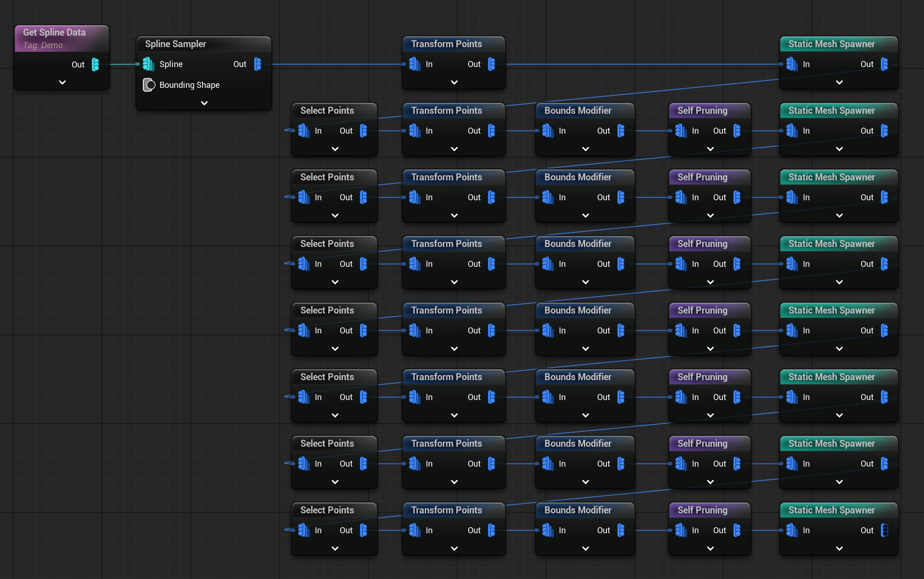This screenshot has height=579, width=924.
Task: Select the bottommost Self Pruning node title
Action: pos(703,510)
